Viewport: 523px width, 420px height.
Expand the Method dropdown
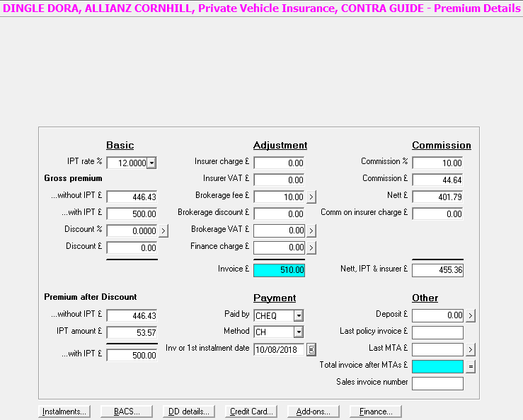click(x=299, y=332)
